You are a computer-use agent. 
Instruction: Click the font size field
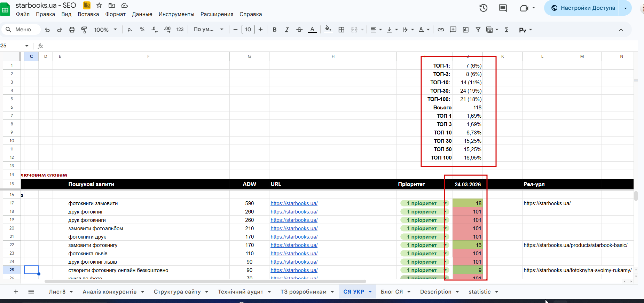pos(248,30)
